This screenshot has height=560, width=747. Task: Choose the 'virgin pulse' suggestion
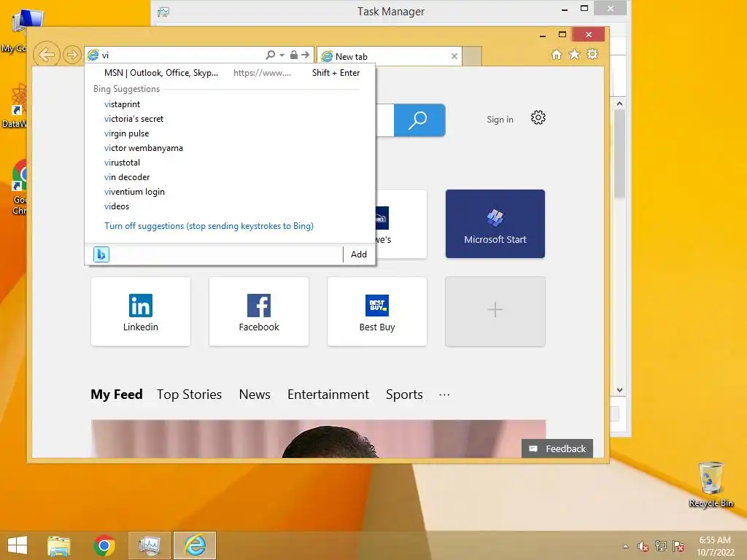(x=126, y=134)
